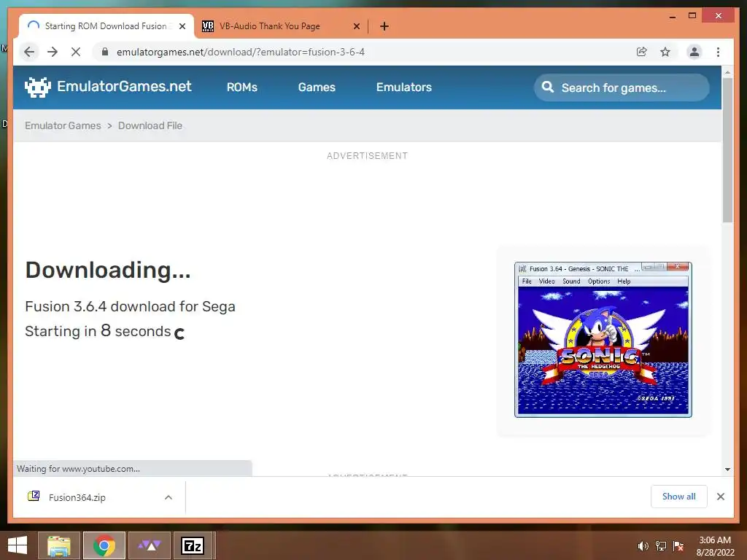This screenshot has width=747, height=560.
Task: Open the purple triangles taskbar app
Action: (x=150, y=545)
